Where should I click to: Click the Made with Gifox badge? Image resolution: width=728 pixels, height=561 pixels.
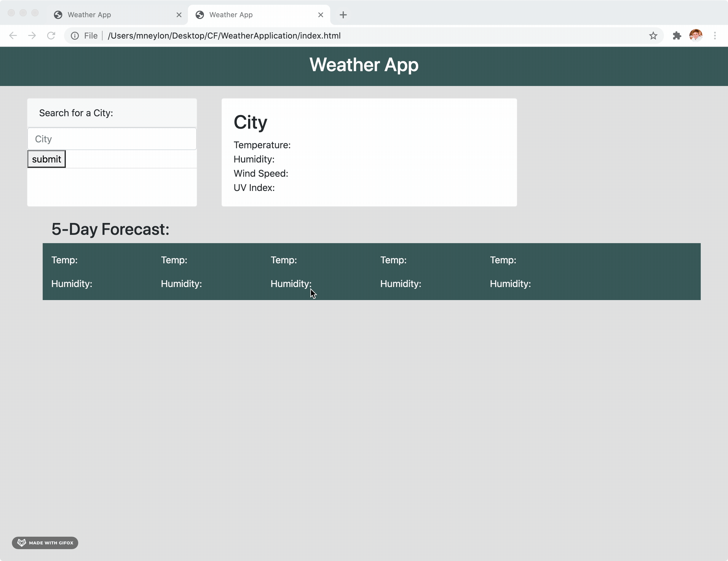coord(45,543)
